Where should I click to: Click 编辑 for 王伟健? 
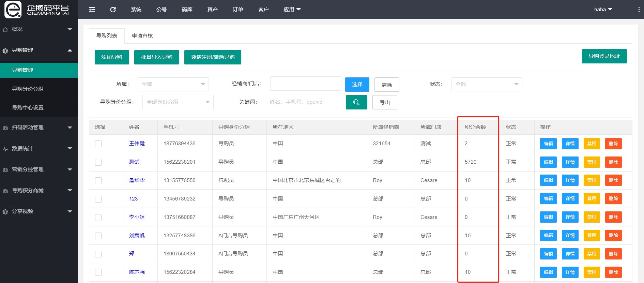[548, 144]
